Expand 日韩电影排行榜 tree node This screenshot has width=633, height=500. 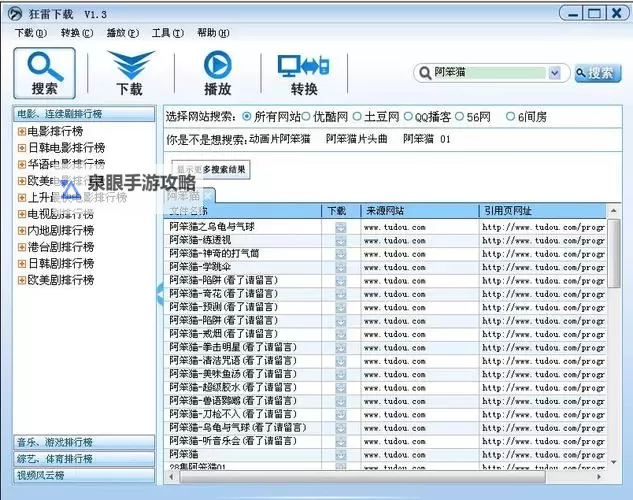pos(22,148)
